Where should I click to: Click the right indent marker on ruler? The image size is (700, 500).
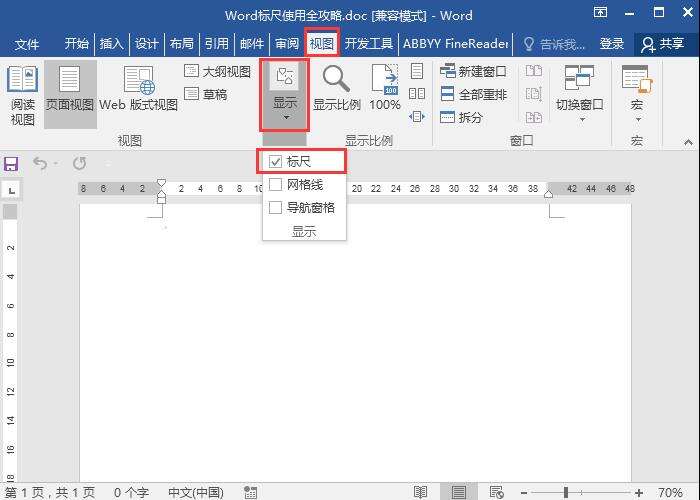click(549, 193)
